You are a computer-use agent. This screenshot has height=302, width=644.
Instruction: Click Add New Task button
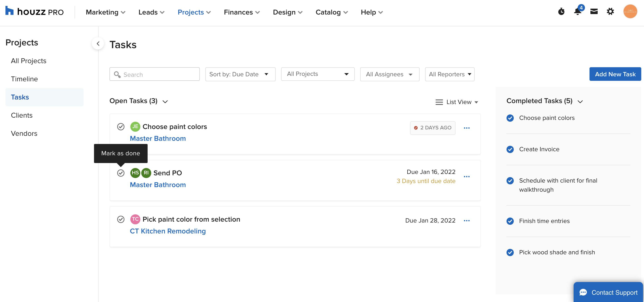(x=615, y=74)
